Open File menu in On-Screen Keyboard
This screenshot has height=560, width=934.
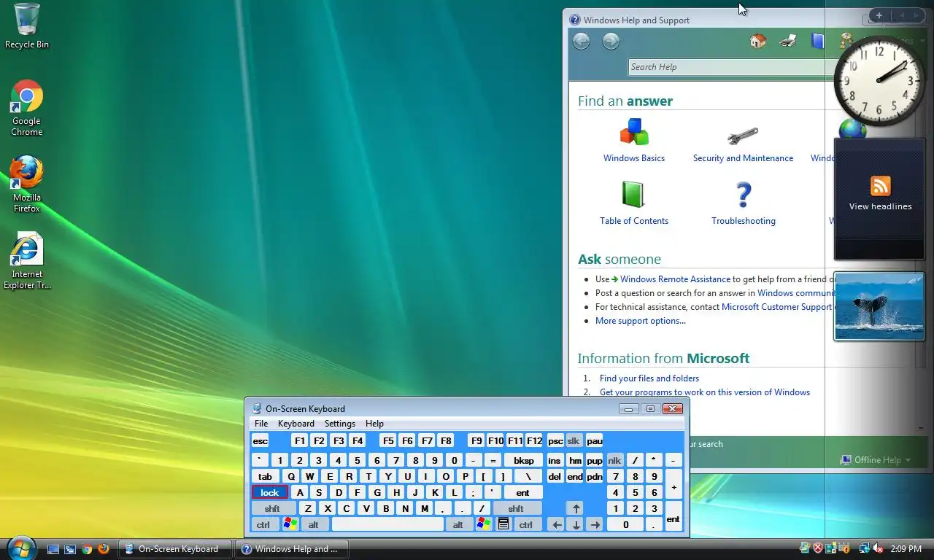[261, 424]
